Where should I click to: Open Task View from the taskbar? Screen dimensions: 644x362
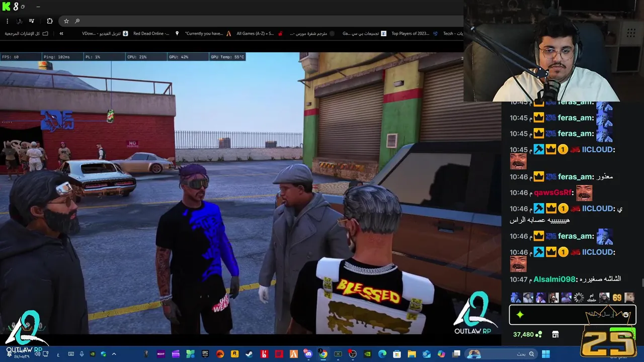pyautogui.click(x=456, y=354)
